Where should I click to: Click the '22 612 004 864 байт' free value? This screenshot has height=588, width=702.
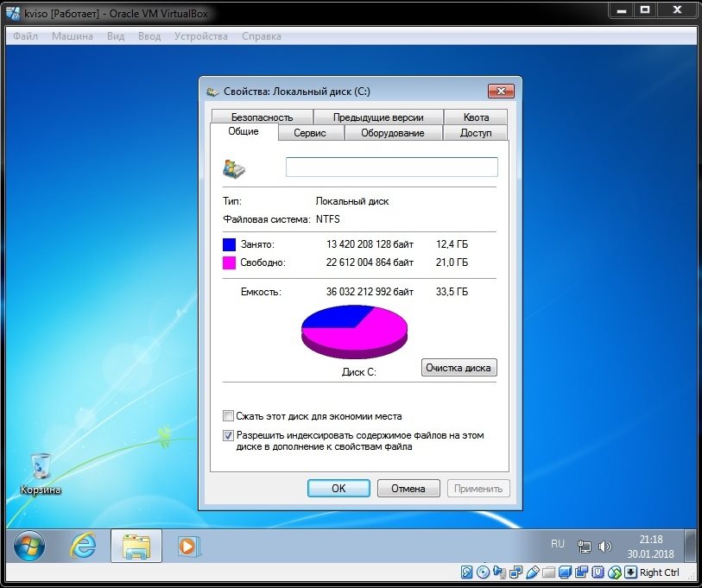point(370,262)
